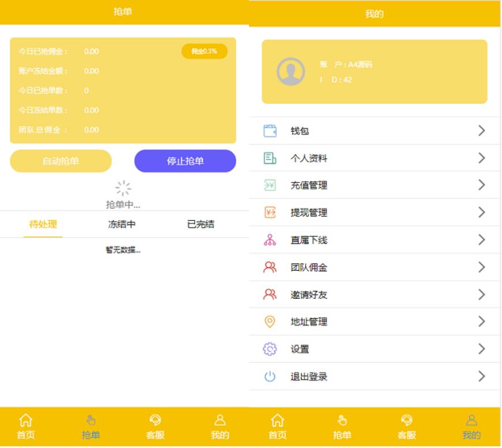Click the 退出登录 power icon
Screen dimensions: 502x448
270,377
